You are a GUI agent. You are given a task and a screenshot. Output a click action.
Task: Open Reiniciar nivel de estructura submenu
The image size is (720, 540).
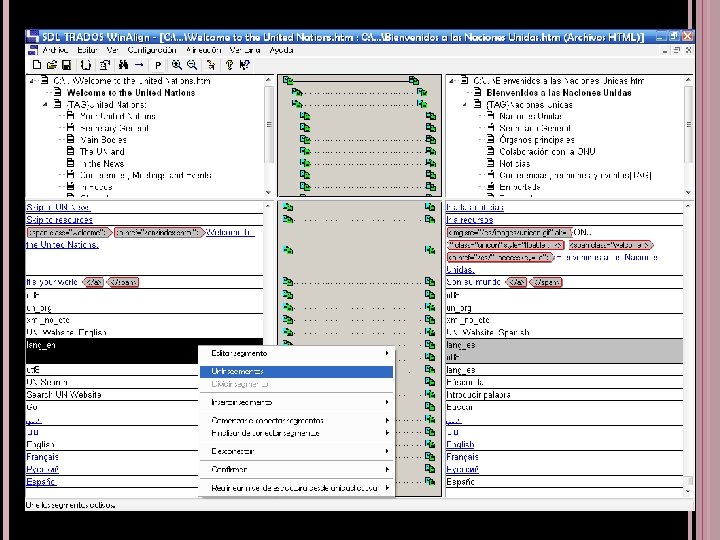pyautogui.click(x=297, y=488)
